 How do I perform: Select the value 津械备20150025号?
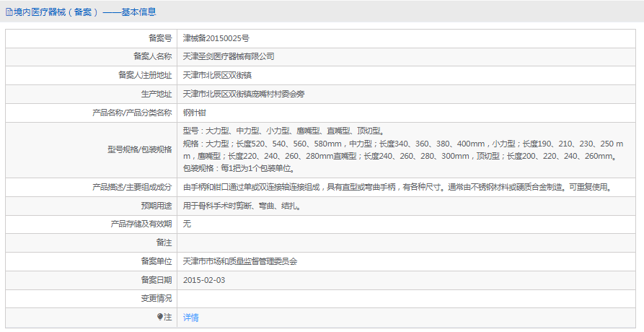(x=216, y=38)
